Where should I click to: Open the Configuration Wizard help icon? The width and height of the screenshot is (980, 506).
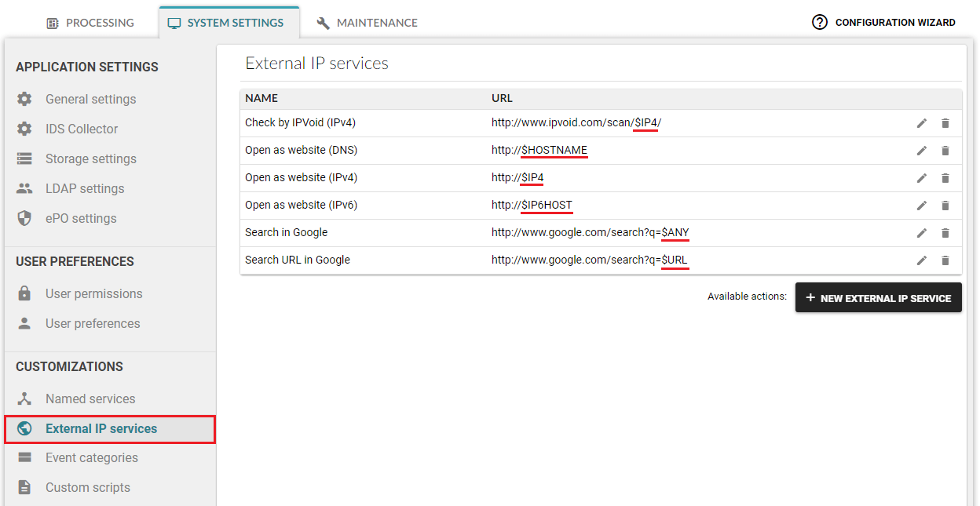[820, 23]
